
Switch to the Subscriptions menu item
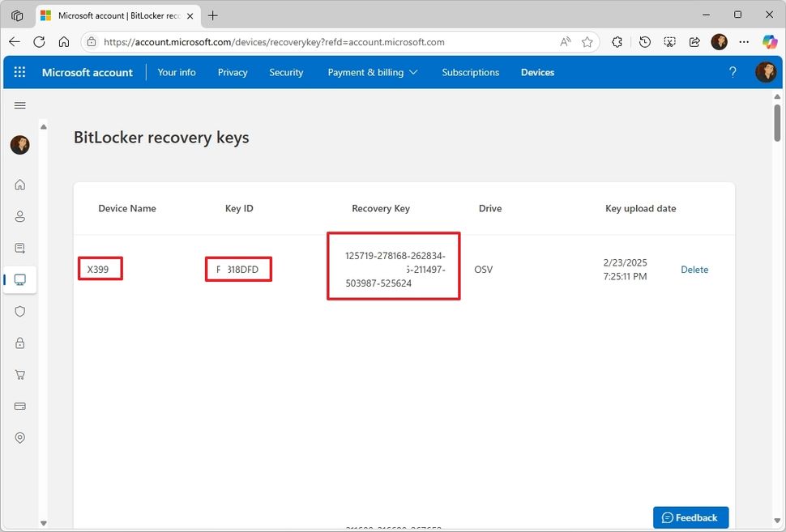[x=470, y=72]
